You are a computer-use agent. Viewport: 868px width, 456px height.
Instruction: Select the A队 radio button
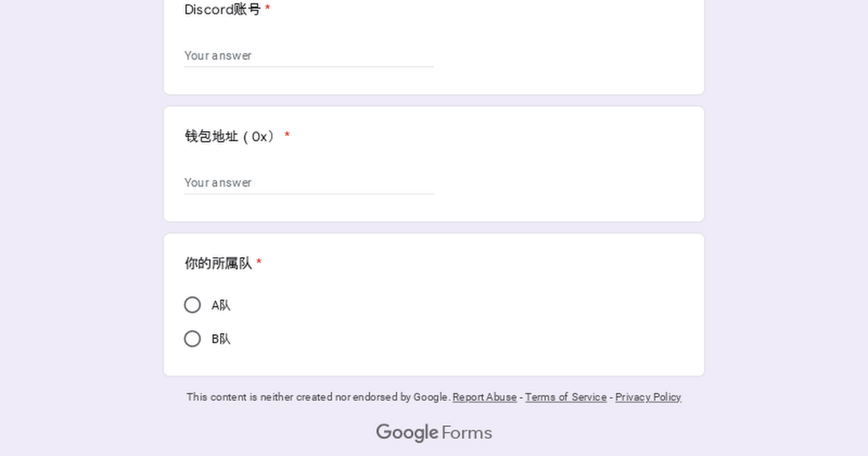click(x=192, y=305)
